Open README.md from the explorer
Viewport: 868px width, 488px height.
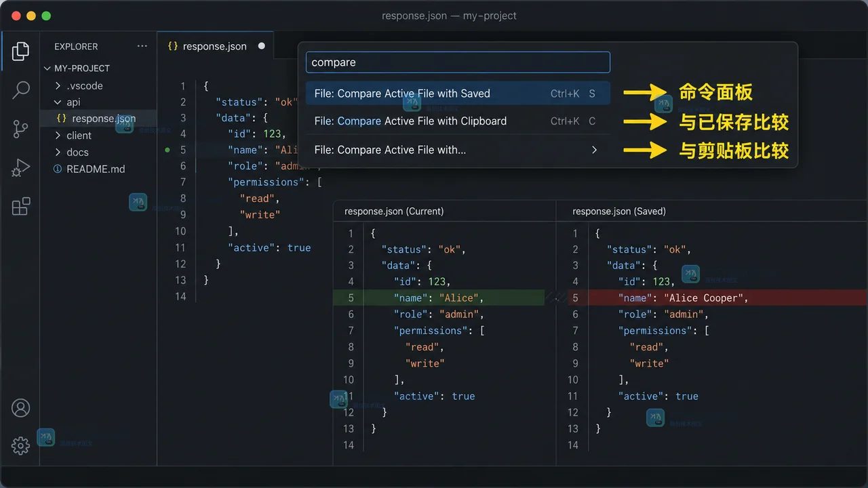[96, 169]
